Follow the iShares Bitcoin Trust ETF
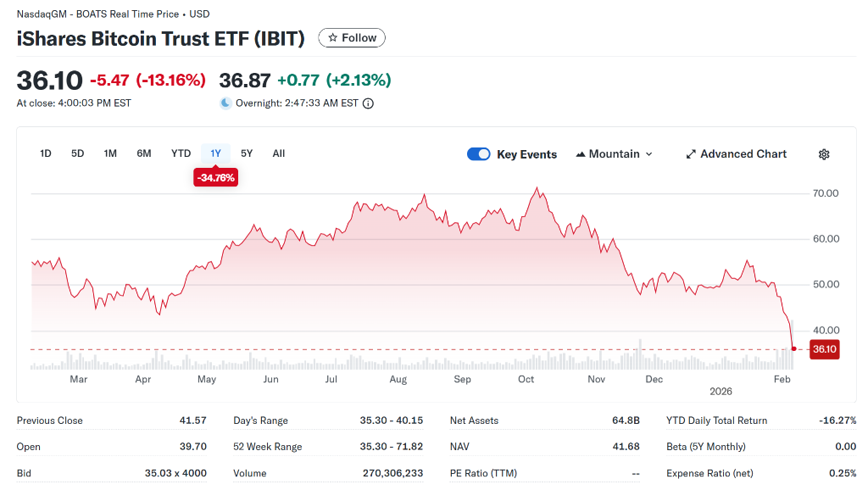 [352, 38]
